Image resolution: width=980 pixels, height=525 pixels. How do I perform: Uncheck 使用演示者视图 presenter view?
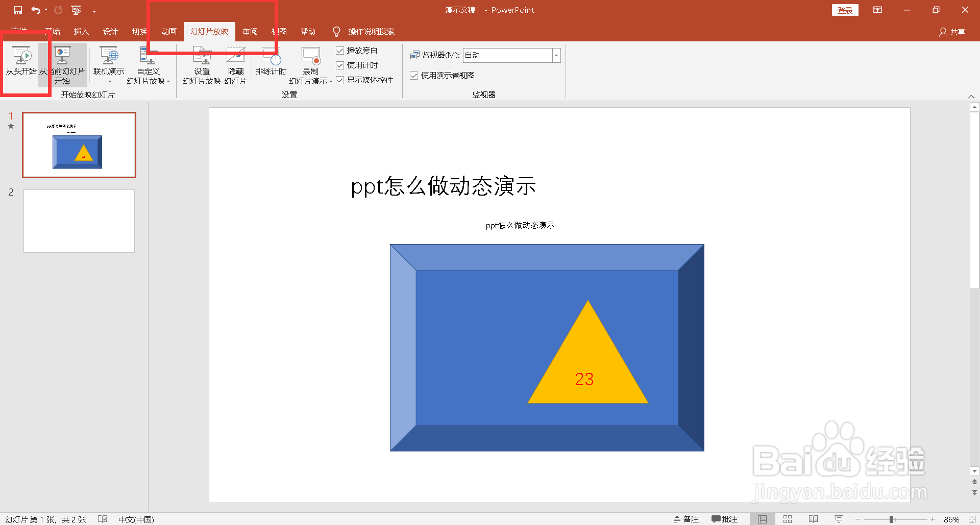tap(413, 75)
